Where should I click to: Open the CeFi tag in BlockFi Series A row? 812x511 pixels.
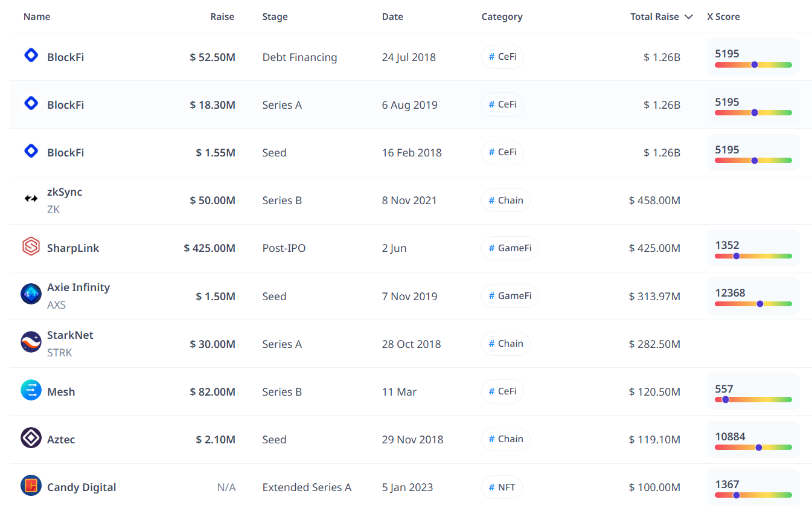pos(502,104)
